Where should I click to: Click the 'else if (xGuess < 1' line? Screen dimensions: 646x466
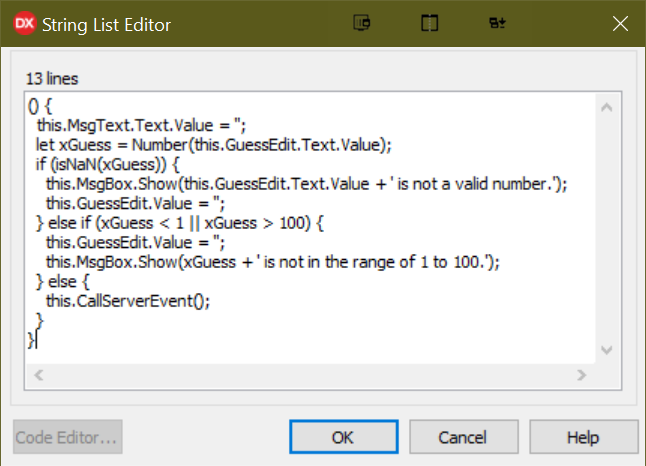pyautogui.click(x=171, y=221)
